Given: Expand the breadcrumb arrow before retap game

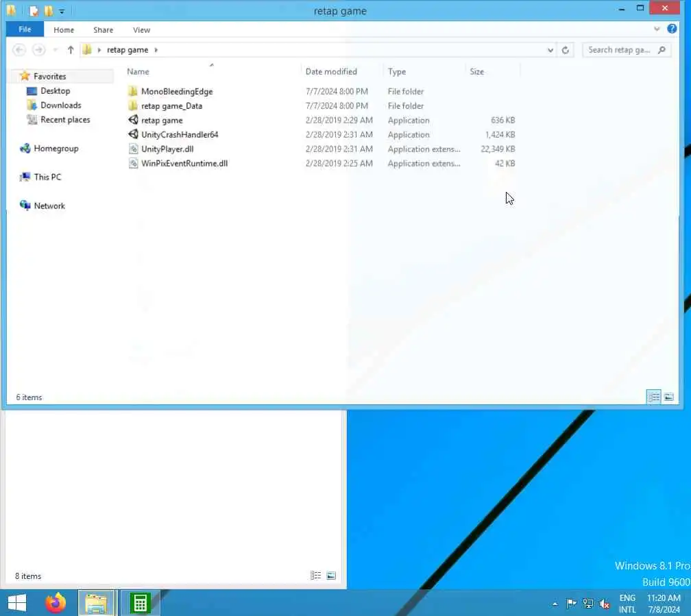Looking at the screenshot, I should (x=99, y=50).
